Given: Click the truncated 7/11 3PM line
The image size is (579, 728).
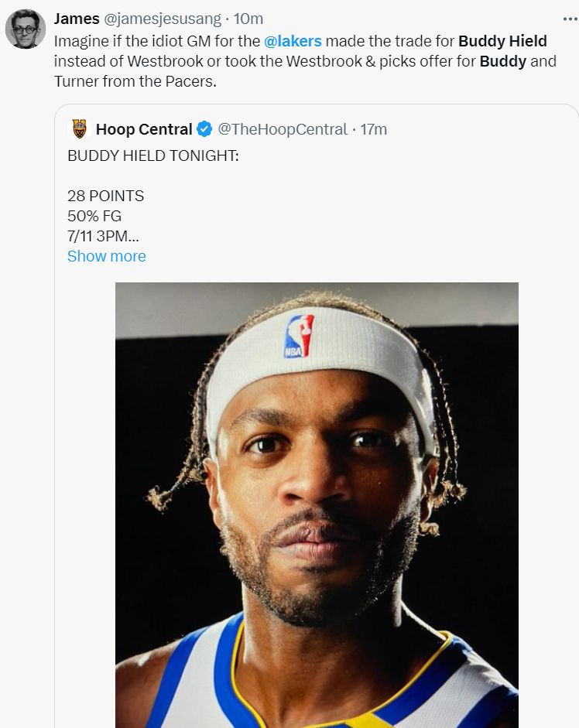Looking at the screenshot, I should pos(103,236).
